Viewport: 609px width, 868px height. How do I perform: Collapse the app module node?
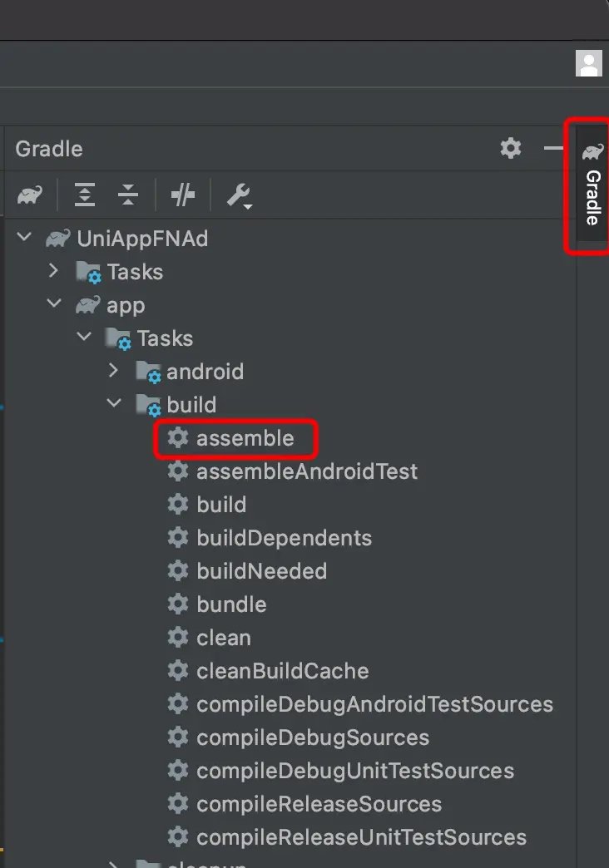54,305
